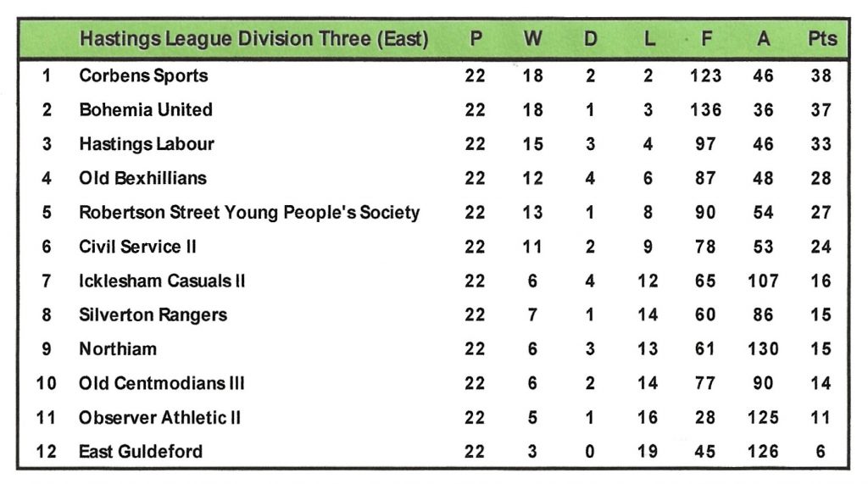Image resolution: width=868 pixels, height=484 pixels.
Task: Click the D column header
Action: pyautogui.click(x=590, y=39)
